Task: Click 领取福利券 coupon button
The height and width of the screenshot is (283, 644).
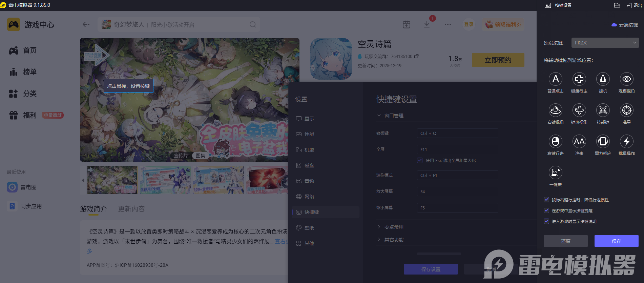Action: coord(503,24)
